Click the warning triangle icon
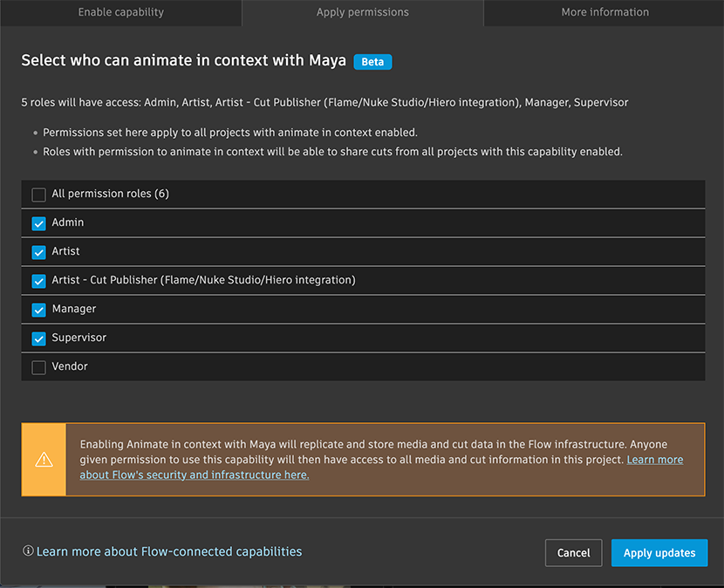The image size is (724, 588). coord(44,460)
